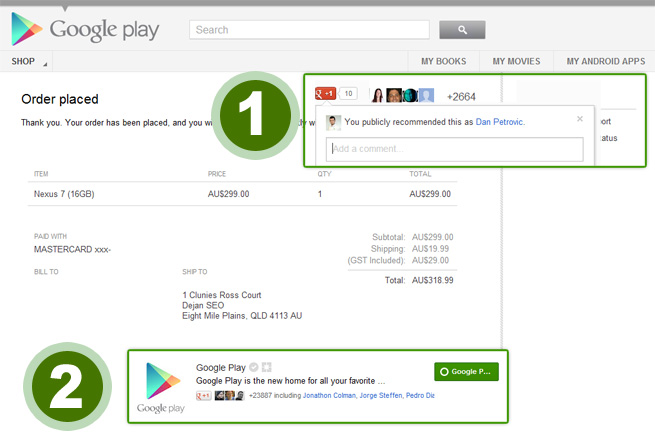Go to MY MOVIES tab
The width and height of the screenshot is (655, 445).
(x=516, y=61)
